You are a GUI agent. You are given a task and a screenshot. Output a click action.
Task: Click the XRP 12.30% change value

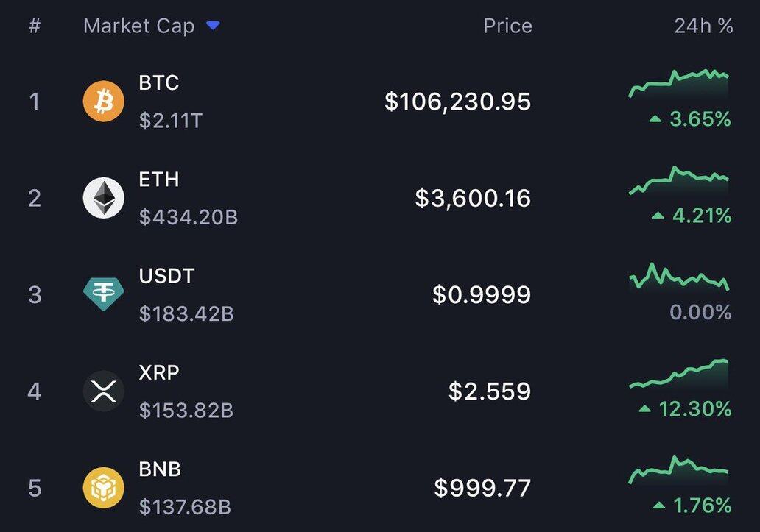[694, 408]
